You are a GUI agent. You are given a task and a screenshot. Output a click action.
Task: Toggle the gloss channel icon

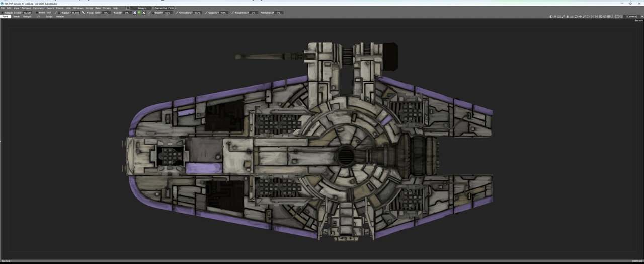(x=144, y=13)
